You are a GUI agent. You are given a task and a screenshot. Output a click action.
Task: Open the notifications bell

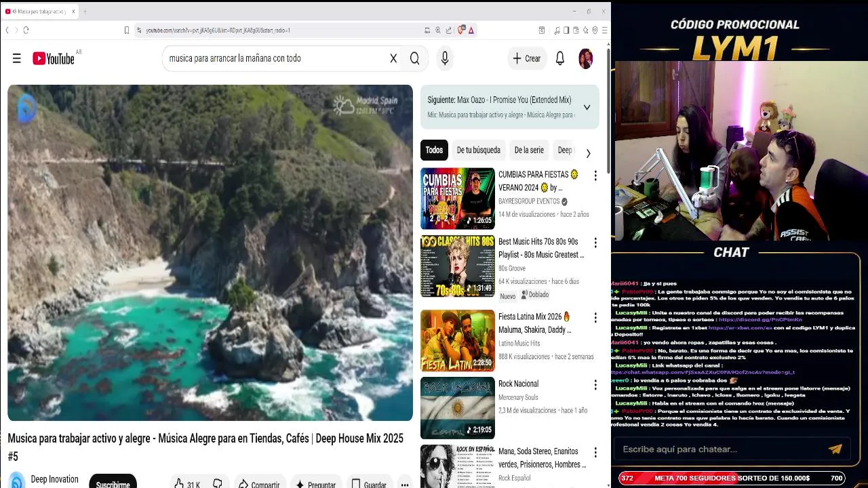[x=560, y=58]
